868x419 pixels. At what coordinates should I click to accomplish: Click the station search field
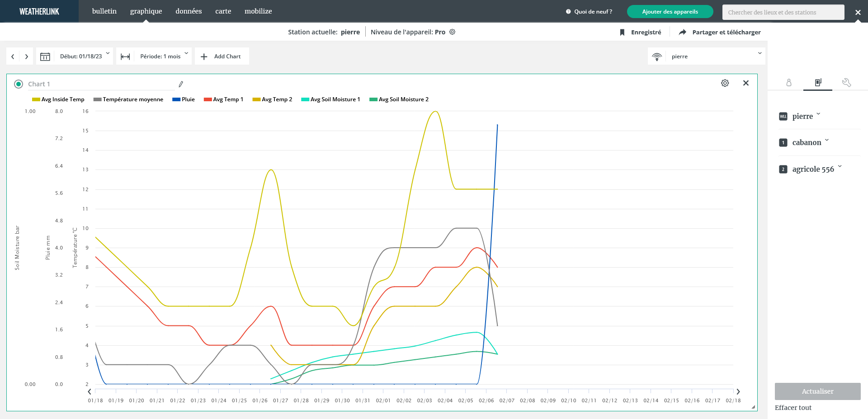click(783, 12)
